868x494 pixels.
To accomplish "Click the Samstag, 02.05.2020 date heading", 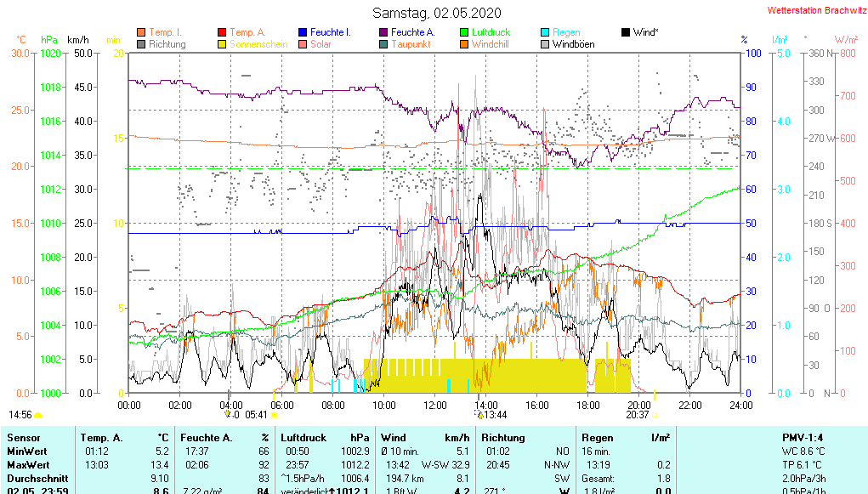I will [x=437, y=13].
